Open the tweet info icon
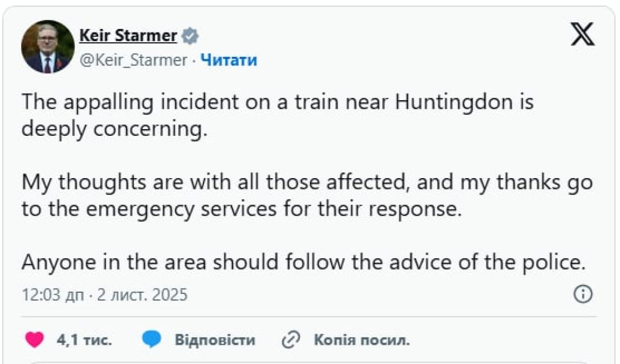 (x=583, y=295)
